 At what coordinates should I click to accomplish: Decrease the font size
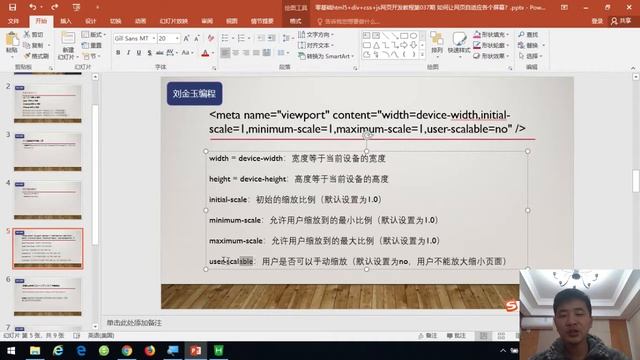(197, 38)
